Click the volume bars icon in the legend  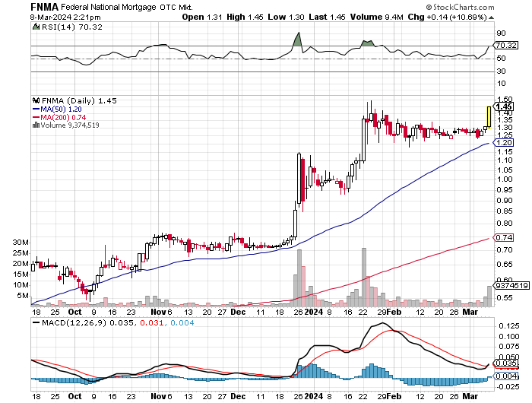pyautogui.click(x=36, y=125)
